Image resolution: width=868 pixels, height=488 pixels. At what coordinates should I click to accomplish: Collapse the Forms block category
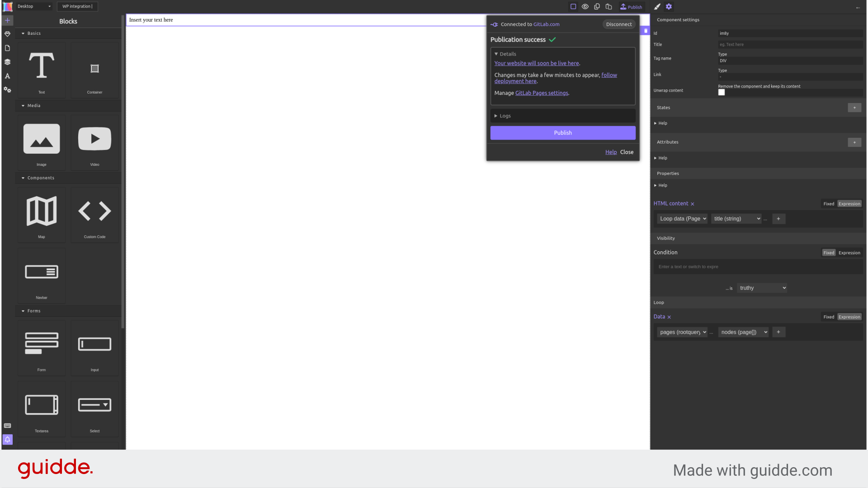(68, 311)
